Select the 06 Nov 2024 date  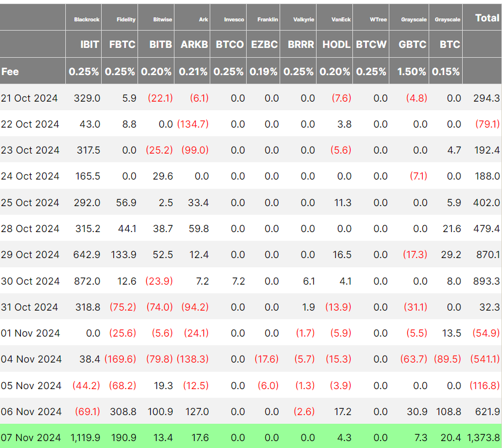click(31, 412)
